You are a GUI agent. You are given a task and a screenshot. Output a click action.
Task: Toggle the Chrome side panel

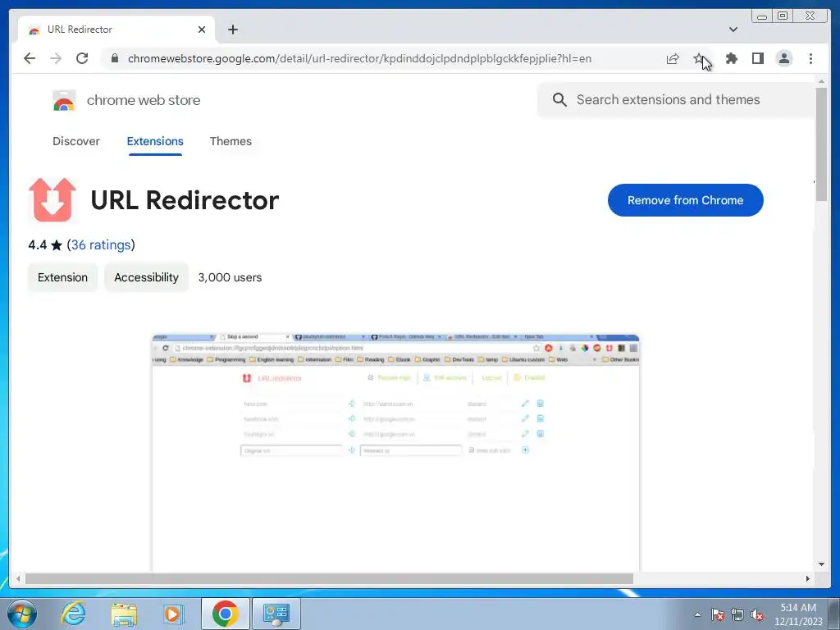tap(757, 58)
